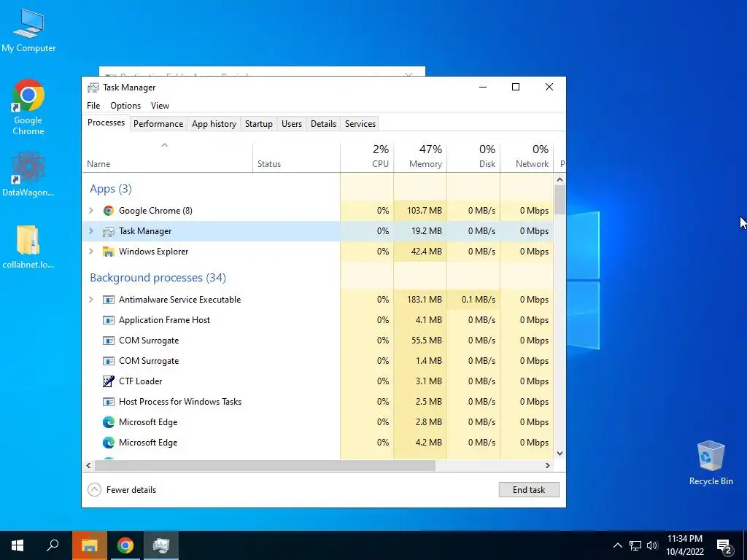
Task: Click the Windows Explorer process icon
Action: 109,252
